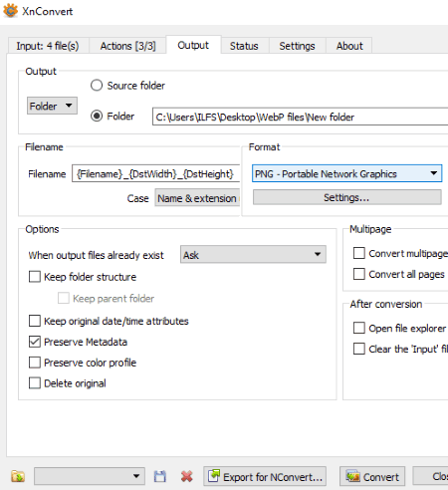Screen dimensions: 448x490
Task: Uncheck Preserve Metadata checkbox
Action: click(x=35, y=342)
